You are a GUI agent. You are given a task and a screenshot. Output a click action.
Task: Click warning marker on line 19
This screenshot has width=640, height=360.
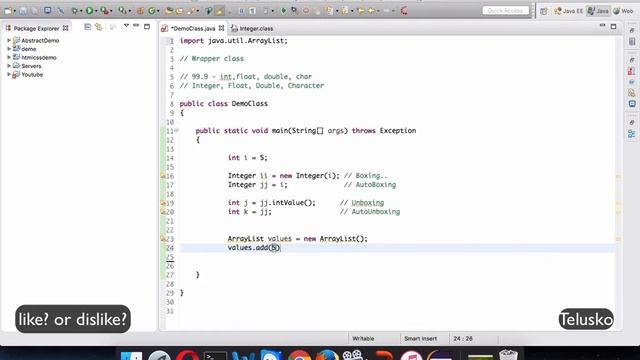[162, 203]
